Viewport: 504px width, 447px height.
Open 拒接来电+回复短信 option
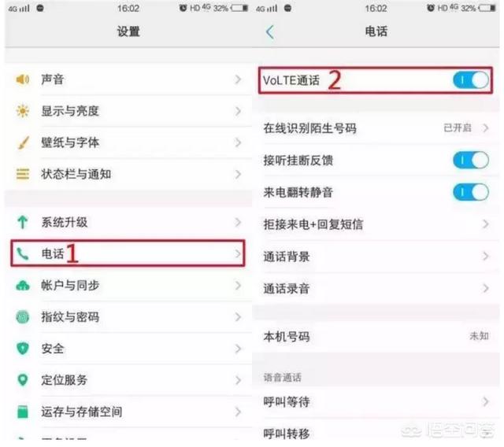pyautogui.click(x=376, y=224)
